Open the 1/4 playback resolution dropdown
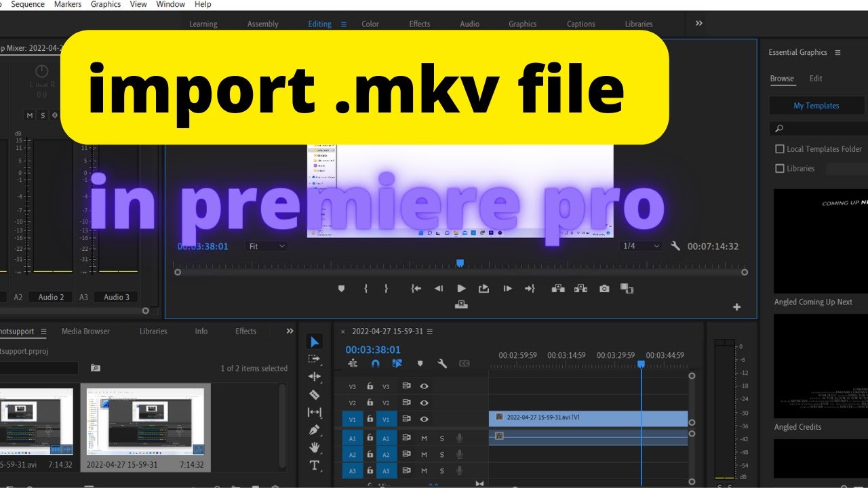868x488 pixels. (642, 246)
